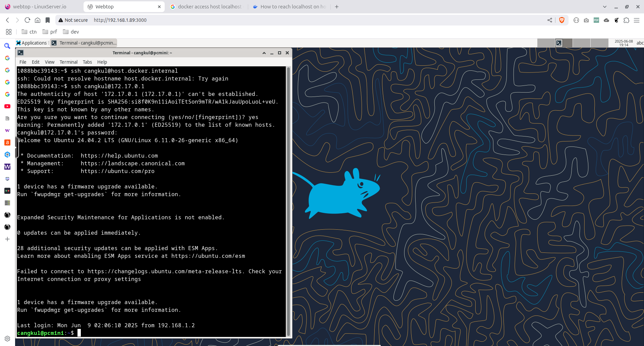The width and height of the screenshot is (644, 346).
Task: Click the green PDF extension icon
Action: coord(596,20)
